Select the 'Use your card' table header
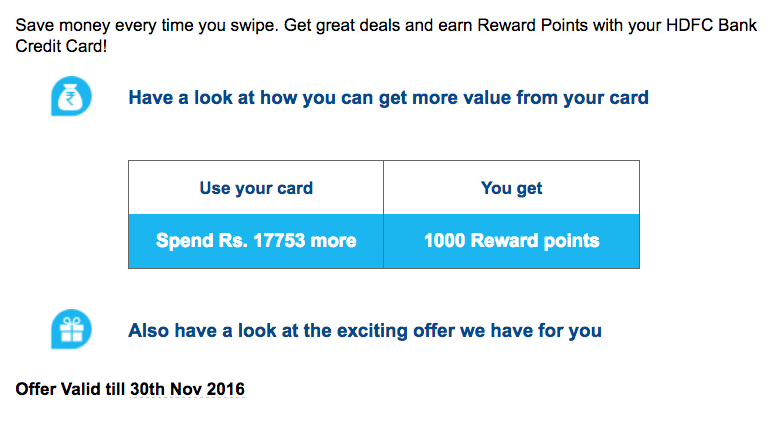 pos(256,188)
